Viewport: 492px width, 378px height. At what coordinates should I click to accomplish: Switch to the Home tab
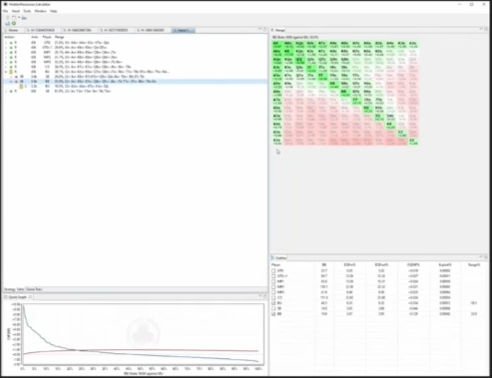[12, 30]
